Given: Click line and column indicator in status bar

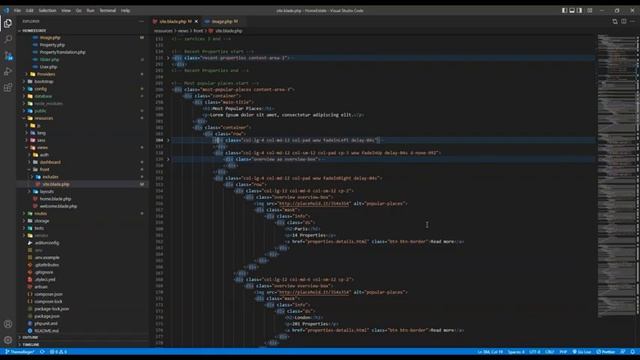Looking at the screenshot, I should click(x=490, y=352).
